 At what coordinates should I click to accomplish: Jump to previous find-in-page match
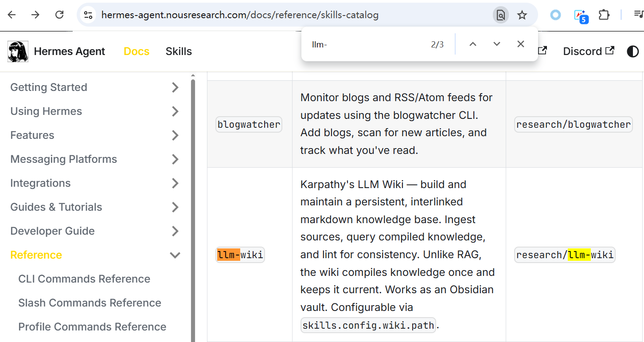coord(473,44)
